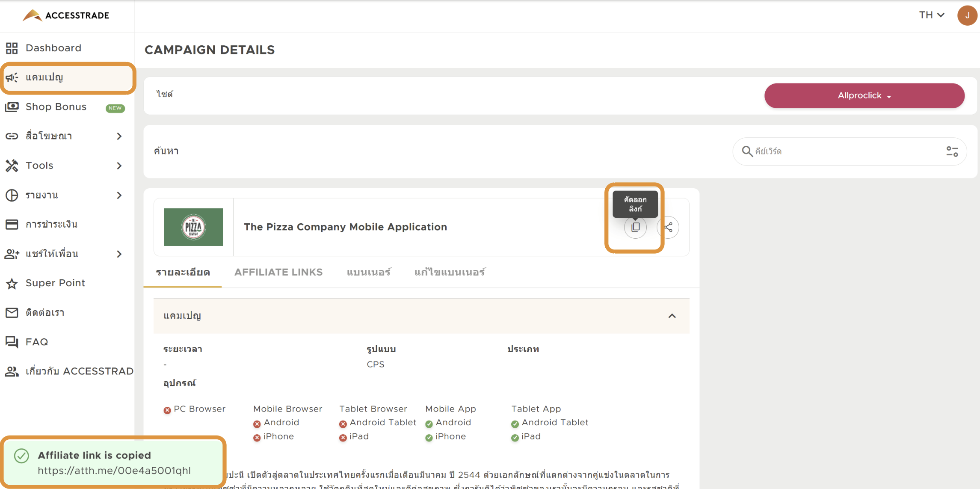980x489 pixels.
Task: Click iPhone under Mobile Browser
Action: pyautogui.click(x=273, y=437)
